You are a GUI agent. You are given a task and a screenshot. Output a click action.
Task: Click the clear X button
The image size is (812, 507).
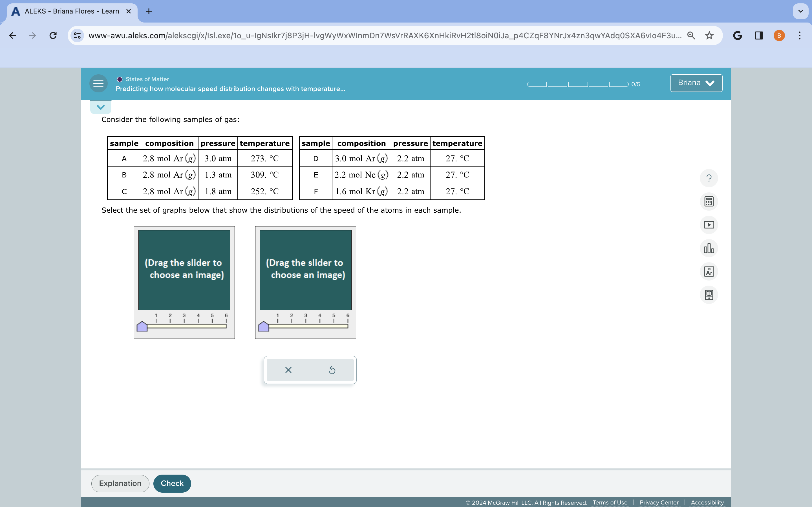click(288, 370)
